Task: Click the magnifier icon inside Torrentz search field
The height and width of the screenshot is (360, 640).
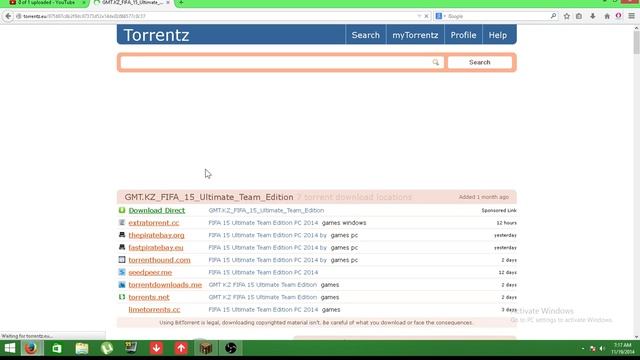Action: click(x=436, y=62)
